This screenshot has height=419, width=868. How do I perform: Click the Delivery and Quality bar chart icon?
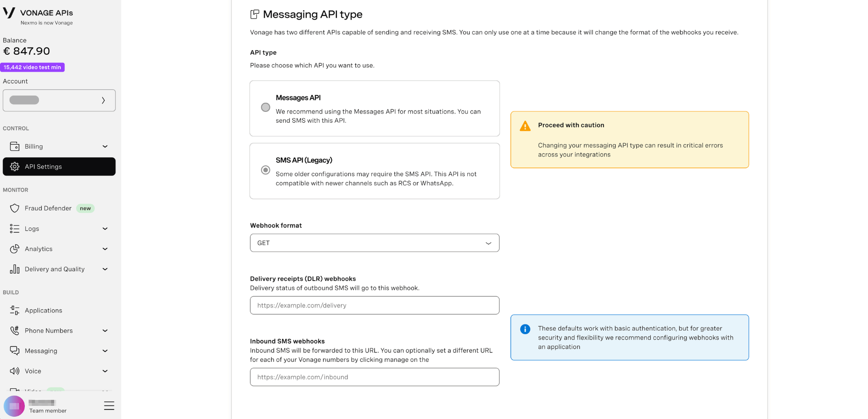click(14, 269)
